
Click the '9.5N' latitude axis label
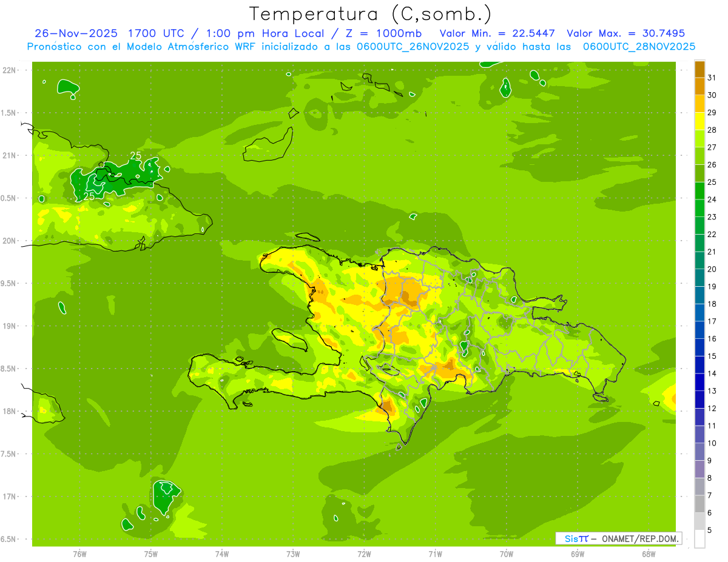pos(9,283)
